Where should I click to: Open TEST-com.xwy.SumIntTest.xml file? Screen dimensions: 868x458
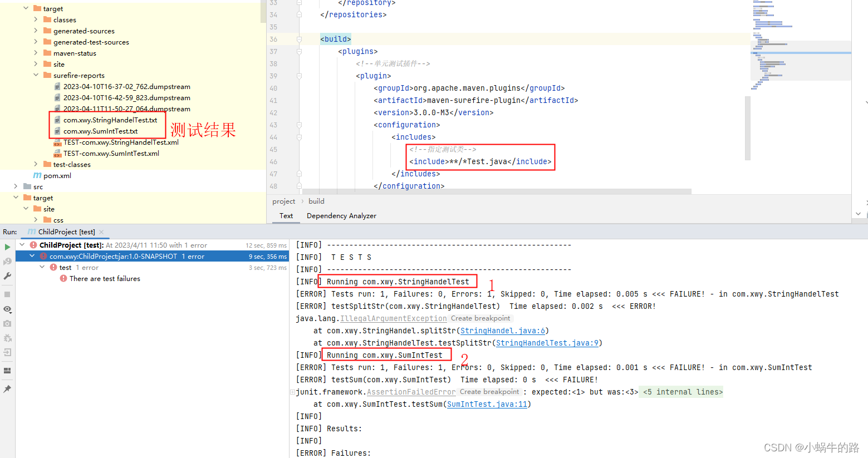tap(111, 153)
